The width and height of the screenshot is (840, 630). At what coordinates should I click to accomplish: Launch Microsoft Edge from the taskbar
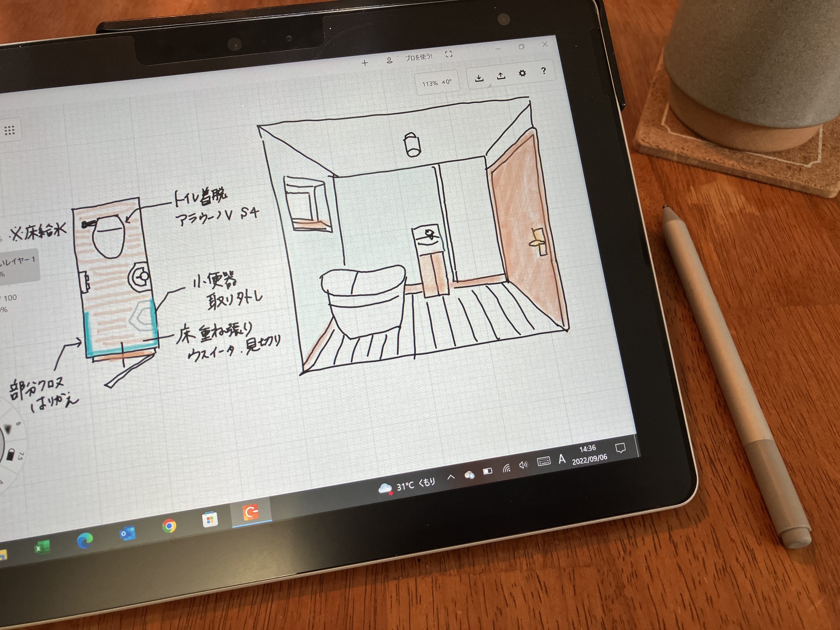(x=84, y=541)
